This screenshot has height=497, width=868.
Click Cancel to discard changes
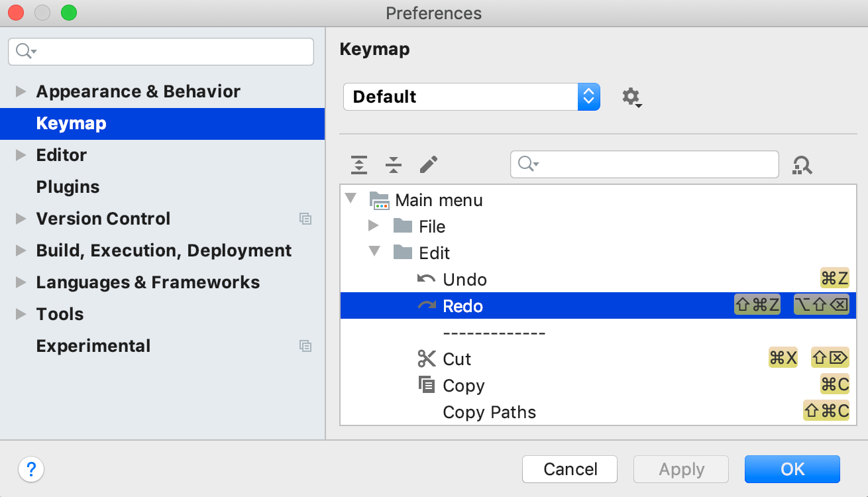click(569, 469)
